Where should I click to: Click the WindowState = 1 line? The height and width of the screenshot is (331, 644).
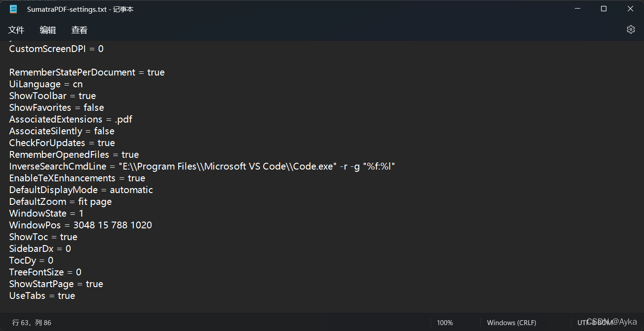(x=46, y=213)
